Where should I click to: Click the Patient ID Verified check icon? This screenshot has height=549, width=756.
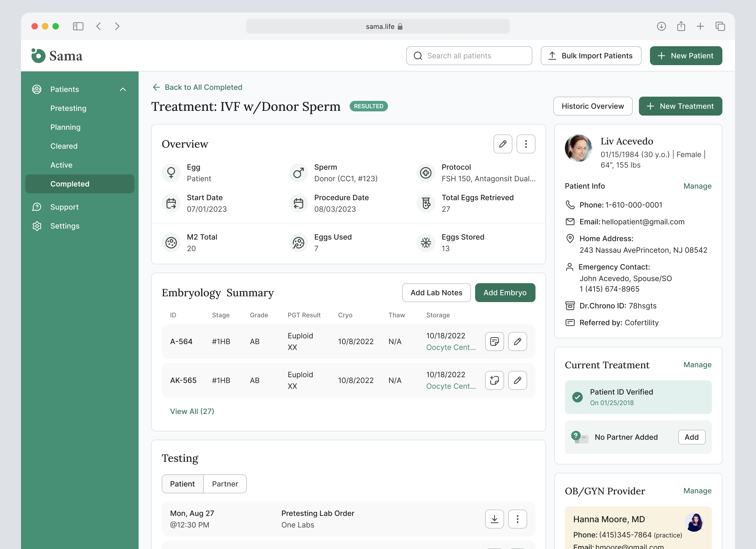[x=577, y=397]
